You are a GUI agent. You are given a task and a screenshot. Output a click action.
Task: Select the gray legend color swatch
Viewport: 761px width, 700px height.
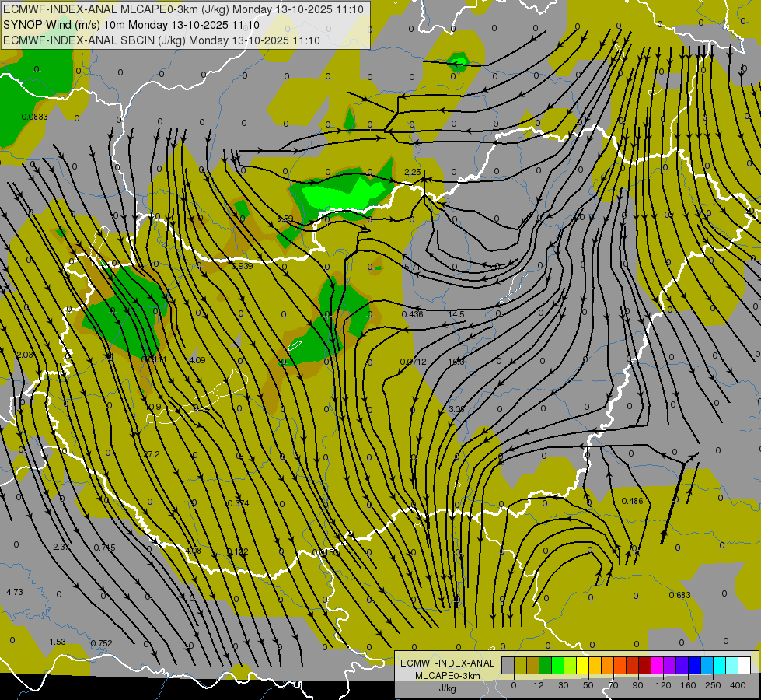pos(508,665)
